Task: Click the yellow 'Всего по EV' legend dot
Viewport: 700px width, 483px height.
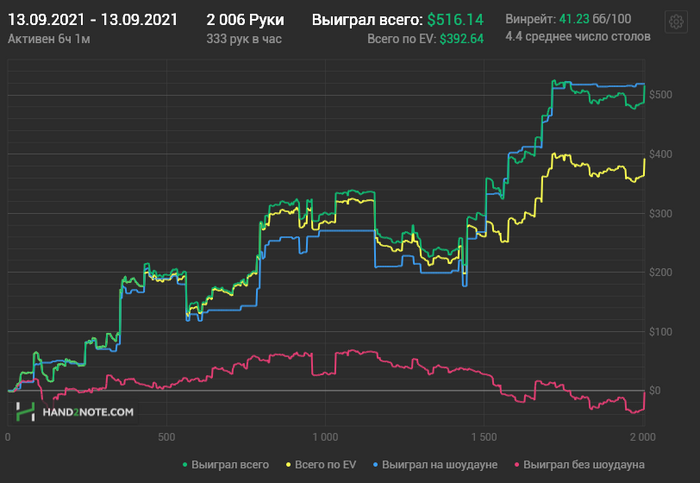Action: point(288,465)
